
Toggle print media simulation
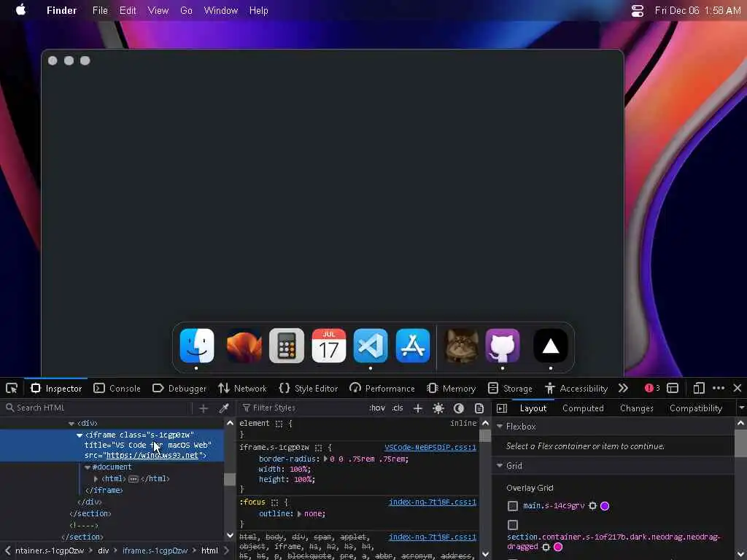479,408
